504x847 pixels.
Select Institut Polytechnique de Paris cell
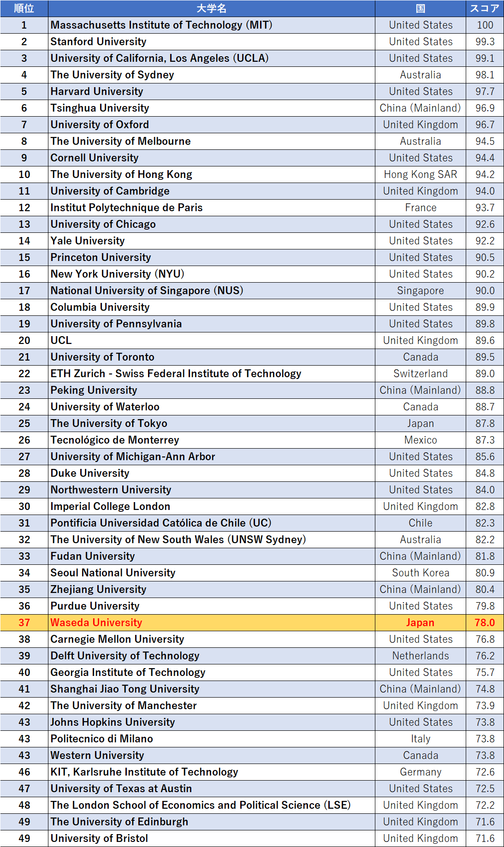tap(212, 207)
